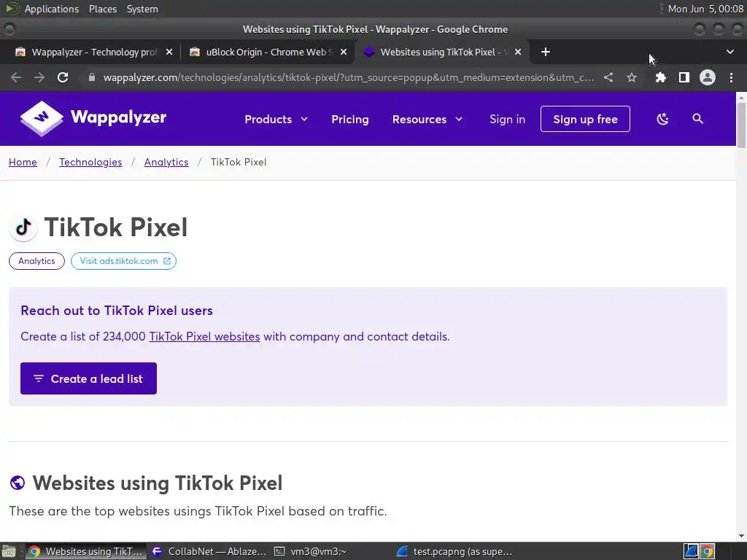Click the browser forward arrow
747x560 pixels.
(39, 77)
